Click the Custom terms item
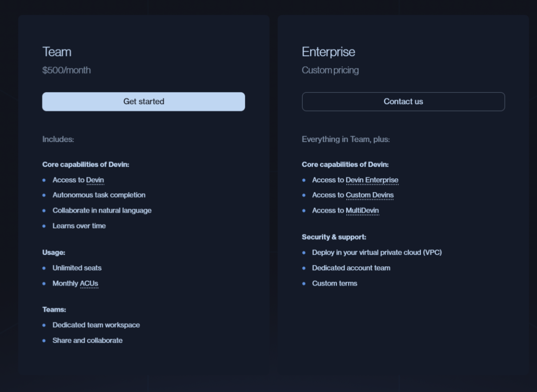The image size is (537, 392). [x=335, y=284]
